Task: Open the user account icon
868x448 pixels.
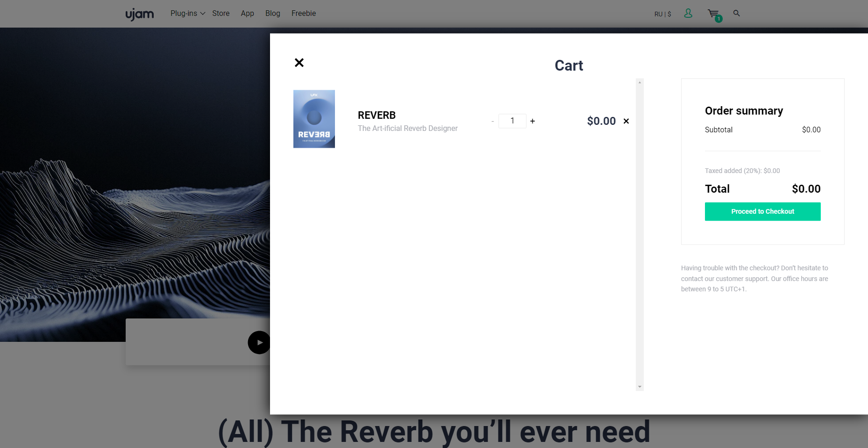Action: pos(688,14)
